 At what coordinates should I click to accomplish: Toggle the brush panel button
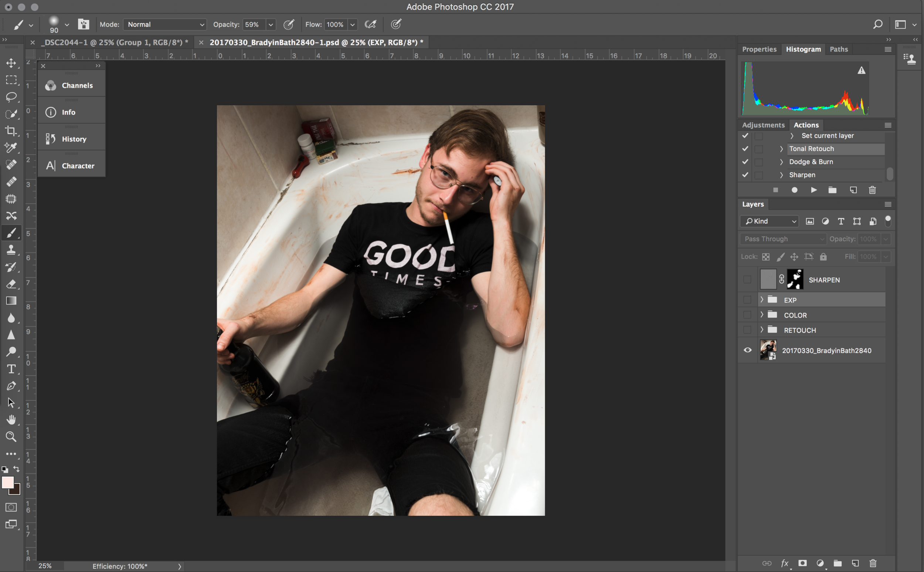[84, 25]
